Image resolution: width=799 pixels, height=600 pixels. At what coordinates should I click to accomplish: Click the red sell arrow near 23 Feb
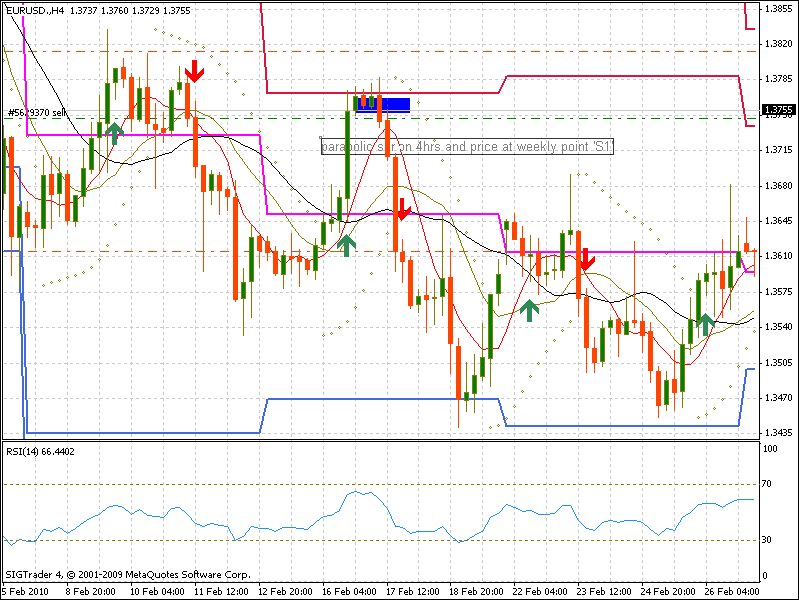(586, 258)
